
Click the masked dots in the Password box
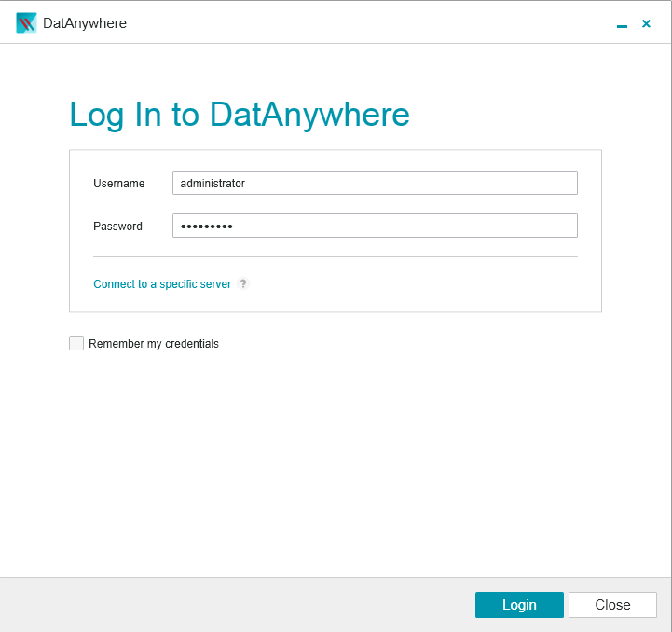click(x=206, y=227)
